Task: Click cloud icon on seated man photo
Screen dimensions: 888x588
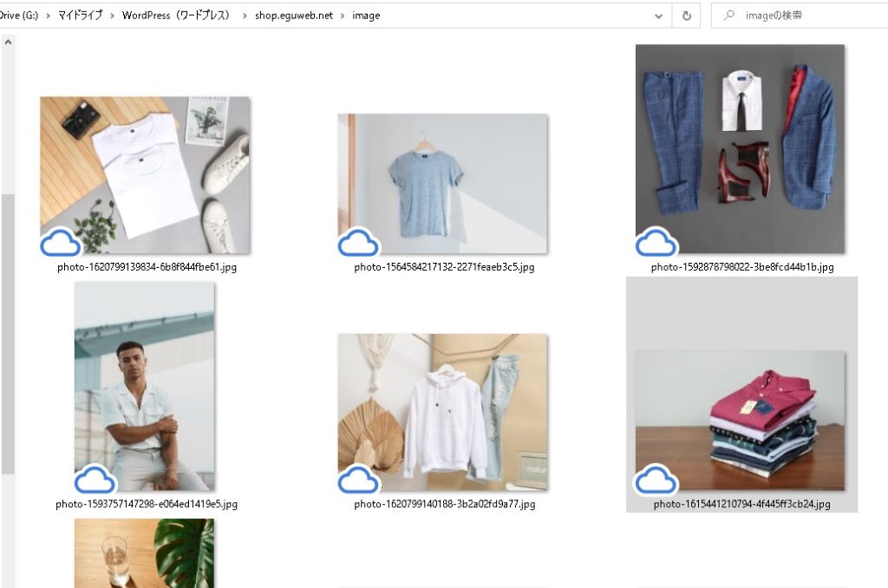Action: tap(95, 480)
